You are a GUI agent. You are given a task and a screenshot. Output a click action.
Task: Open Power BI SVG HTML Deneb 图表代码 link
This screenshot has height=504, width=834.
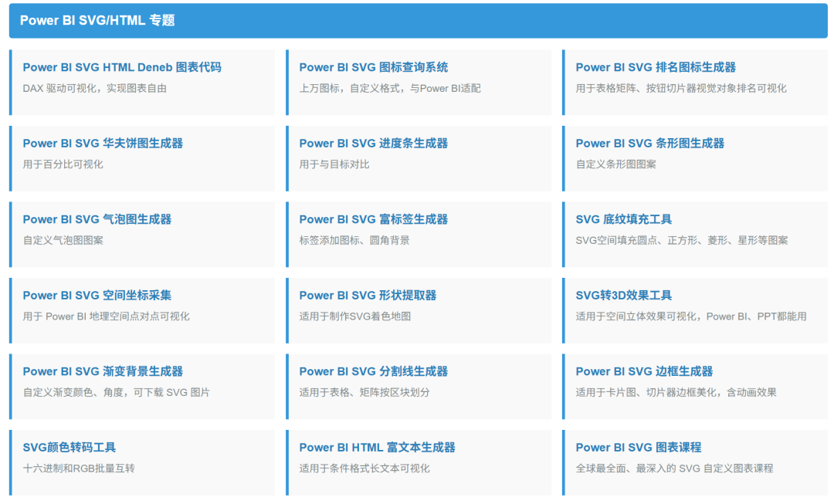(122, 67)
